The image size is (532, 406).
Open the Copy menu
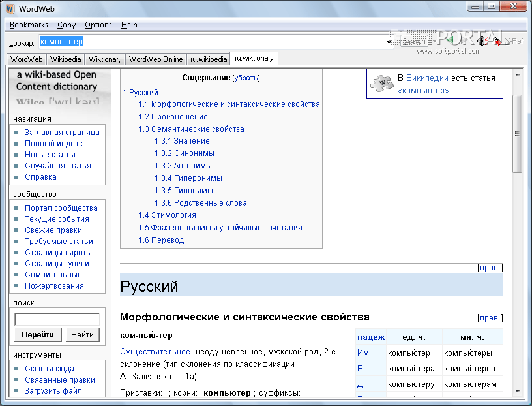(66, 25)
